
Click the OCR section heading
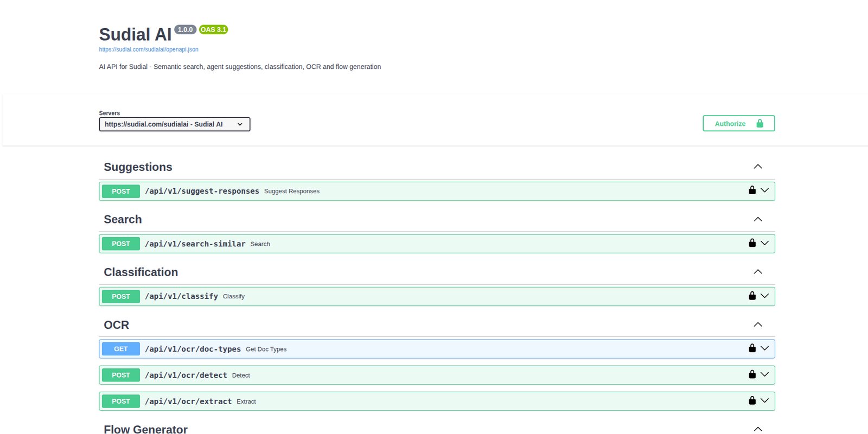pyautogui.click(x=117, y=324)
